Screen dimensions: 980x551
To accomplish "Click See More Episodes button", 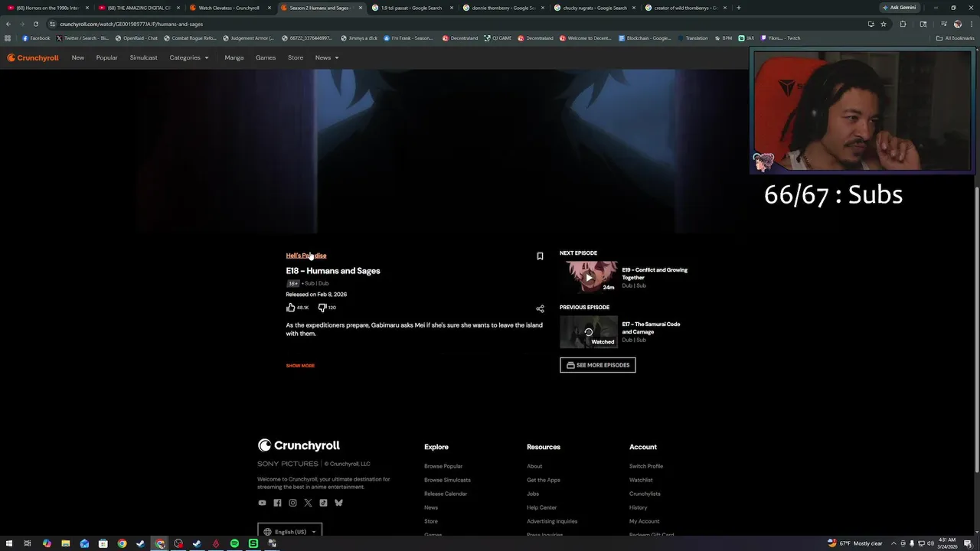I will pyautogui.click(x=598, y=365).
